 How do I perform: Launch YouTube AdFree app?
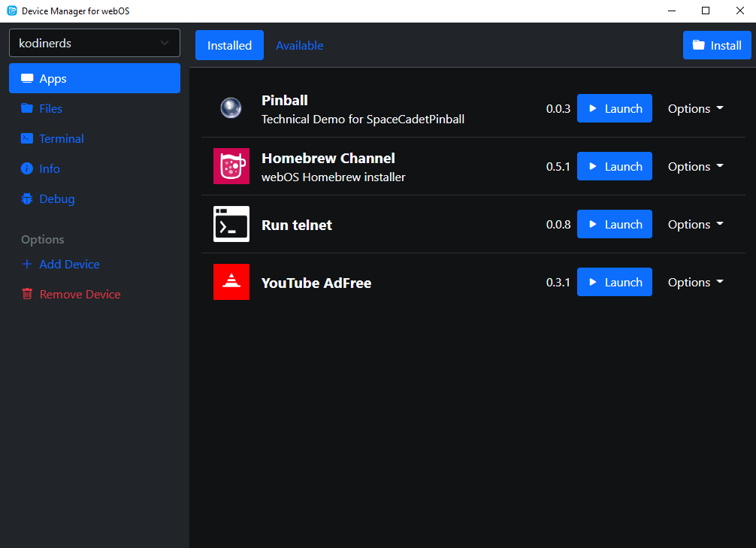(x=614, y=282)
